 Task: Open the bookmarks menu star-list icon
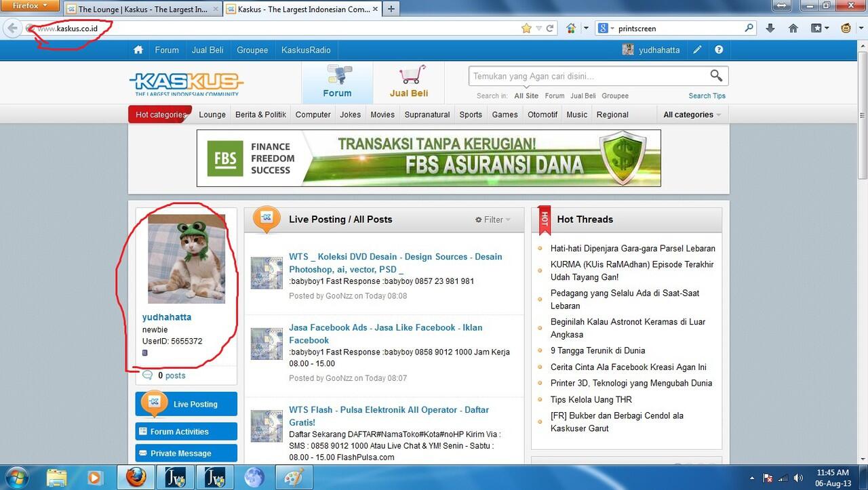[x=816, y=28]
